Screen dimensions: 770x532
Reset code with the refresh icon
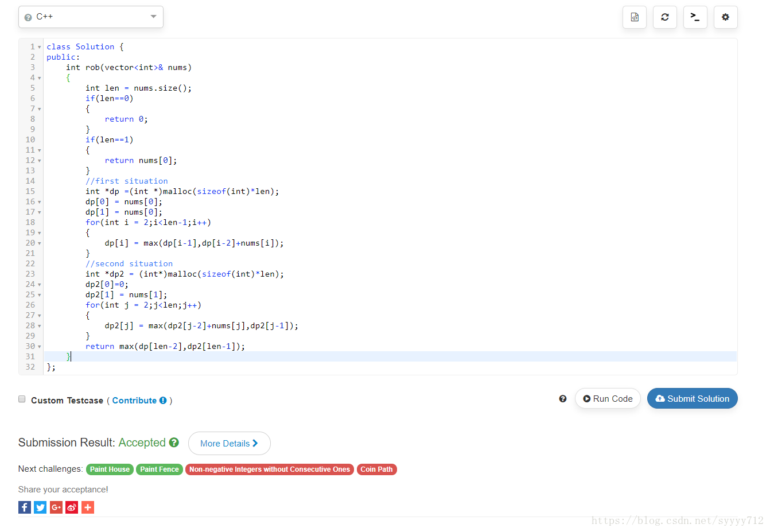(x=665, y=17)
